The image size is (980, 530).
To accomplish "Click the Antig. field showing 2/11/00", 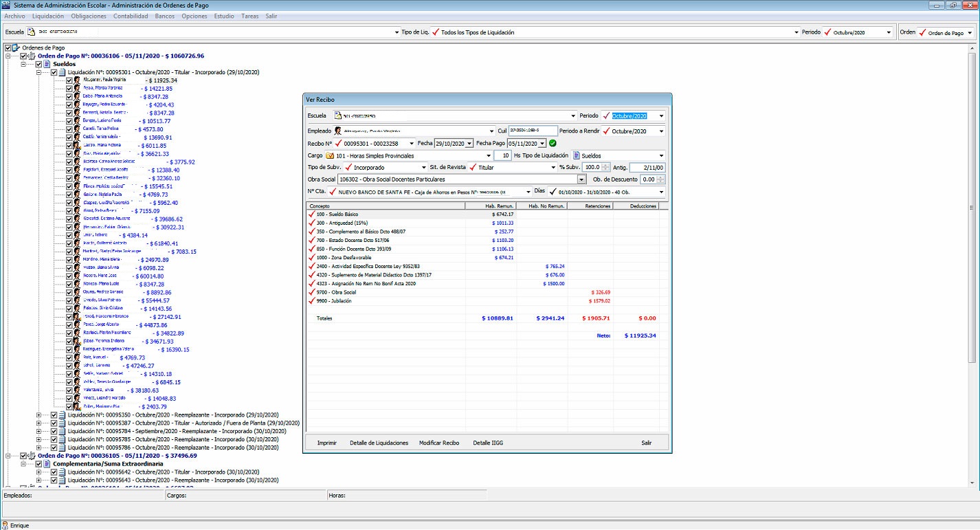I will click(647, 167).
